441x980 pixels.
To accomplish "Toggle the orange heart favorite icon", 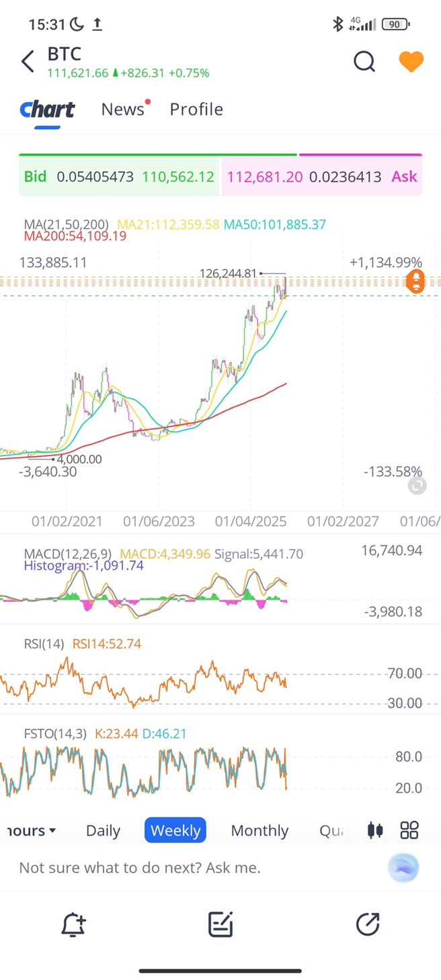I will point(411,62).
